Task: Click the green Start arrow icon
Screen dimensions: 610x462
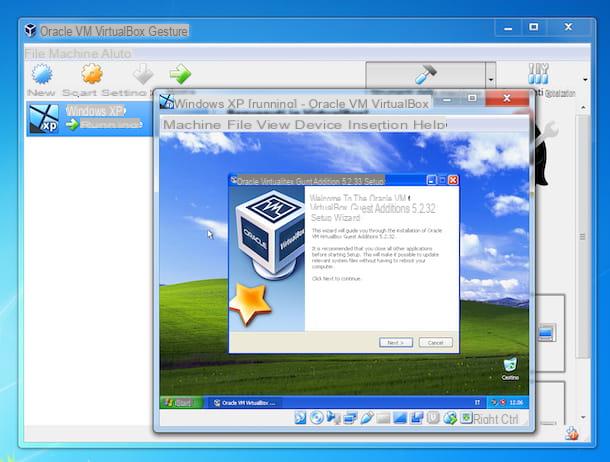Action: [x=180, y=74]
